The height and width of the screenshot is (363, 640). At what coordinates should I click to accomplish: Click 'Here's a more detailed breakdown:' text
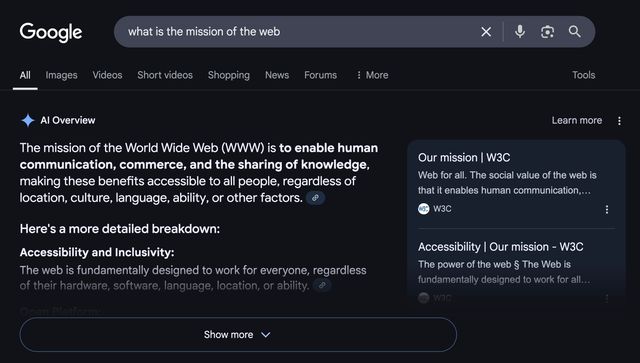(120, 229)
